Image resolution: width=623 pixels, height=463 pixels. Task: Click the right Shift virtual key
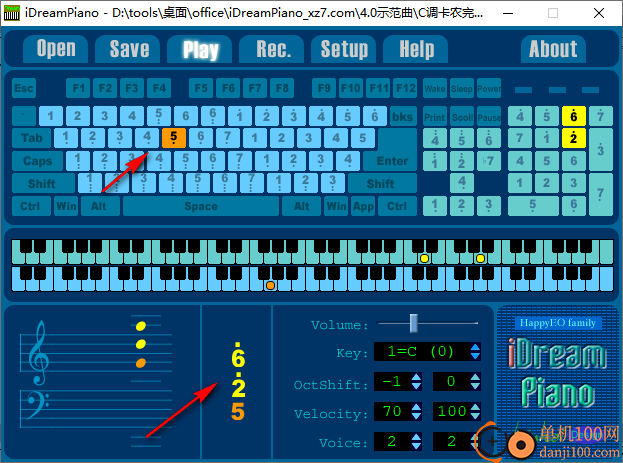pyautogui.click(x=382, y=184)
